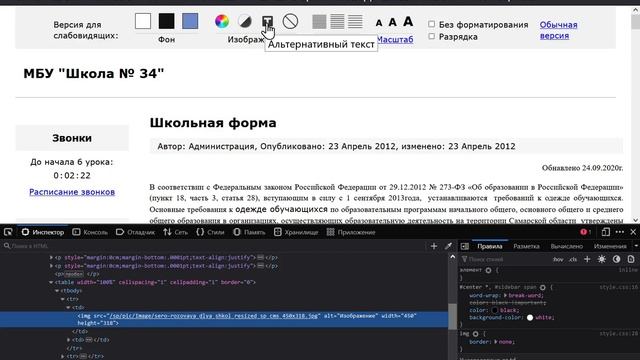The height and width of the screenshot is (360, 640).
Task: Switch to the Консоль tab
Action: click(x=90, y=232)
